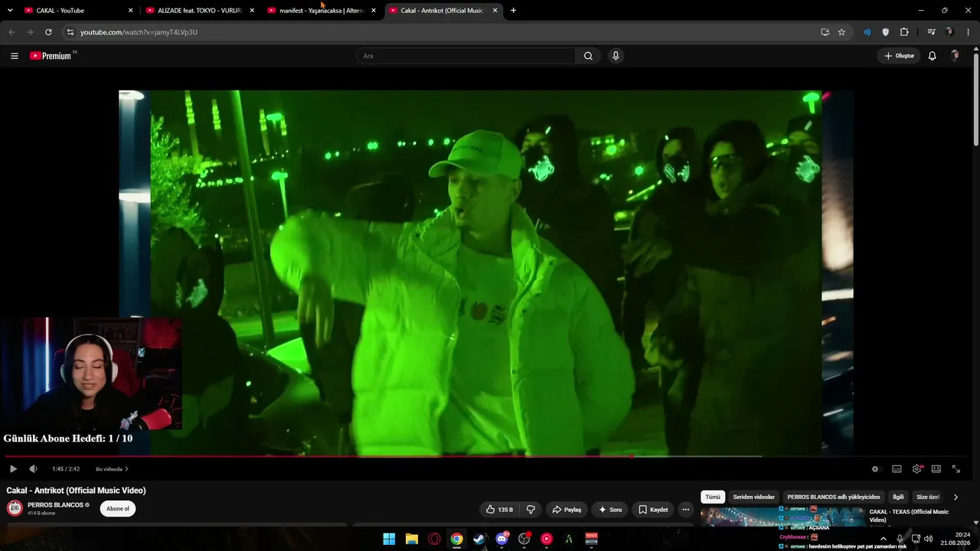Open the CAKAL - TEXAS recommended video thumbnail

pos(782,517)
